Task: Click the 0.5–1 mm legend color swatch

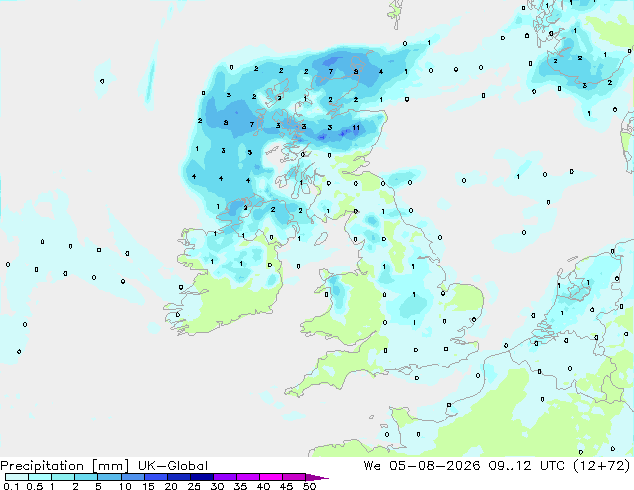Action: 40,477
